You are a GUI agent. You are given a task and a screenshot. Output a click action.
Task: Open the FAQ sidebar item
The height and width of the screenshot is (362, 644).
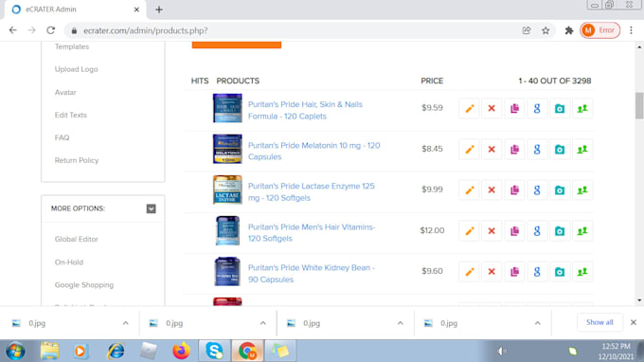(x=62, y=137)
